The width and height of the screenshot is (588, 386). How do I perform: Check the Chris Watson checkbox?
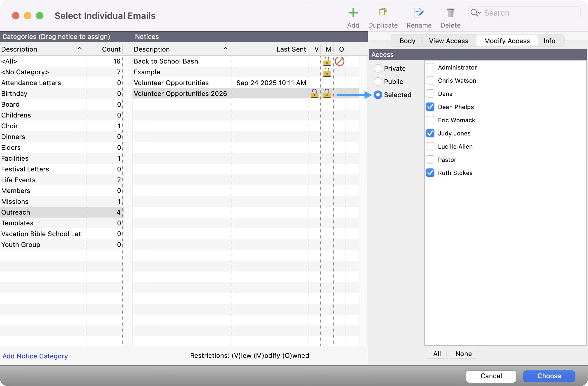coord(430,81)
